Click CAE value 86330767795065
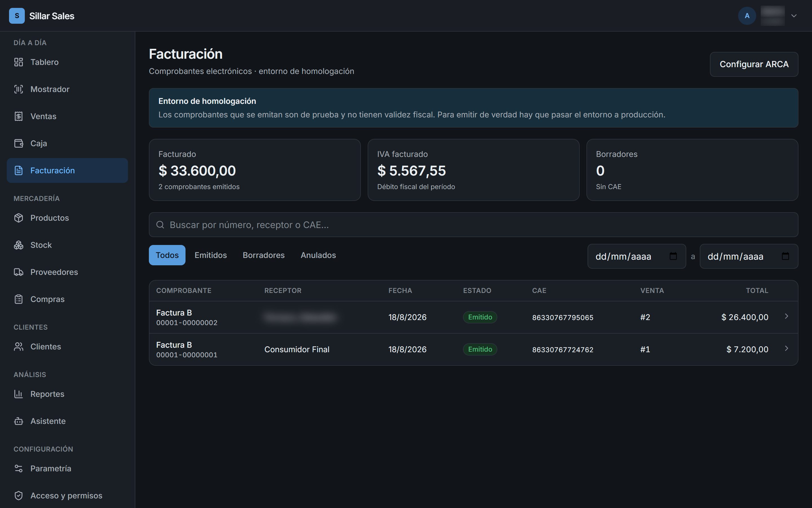 click(563, 317)
